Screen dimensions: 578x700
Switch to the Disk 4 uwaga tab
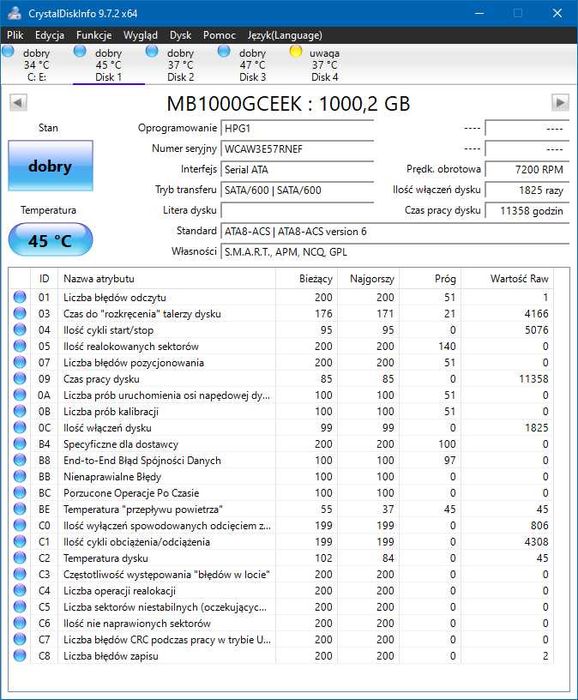click(x=324, y=65)
